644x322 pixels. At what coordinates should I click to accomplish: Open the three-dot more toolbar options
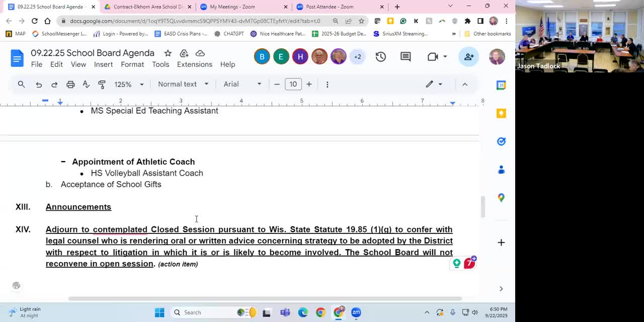click(x=327, y=84)
